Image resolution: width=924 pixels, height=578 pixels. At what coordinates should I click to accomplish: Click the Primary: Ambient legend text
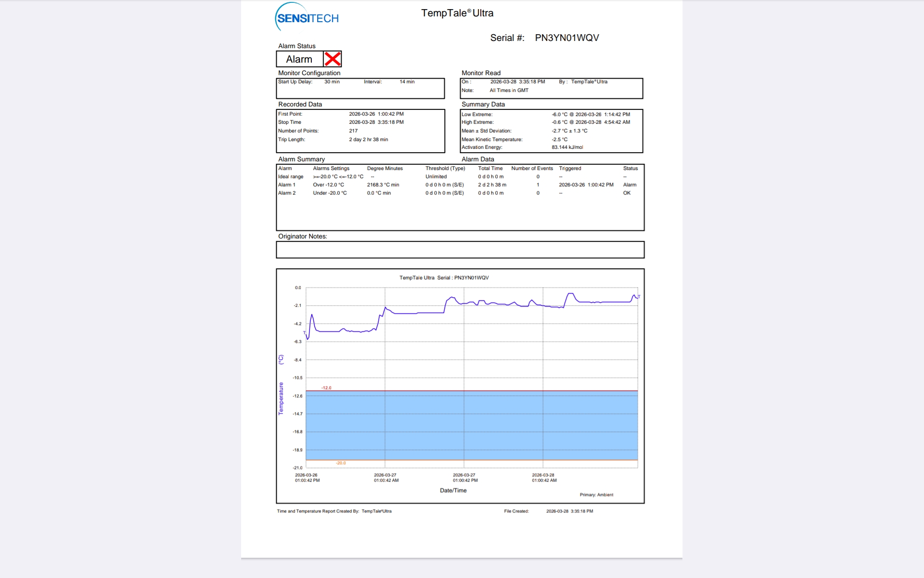(596, 495)
